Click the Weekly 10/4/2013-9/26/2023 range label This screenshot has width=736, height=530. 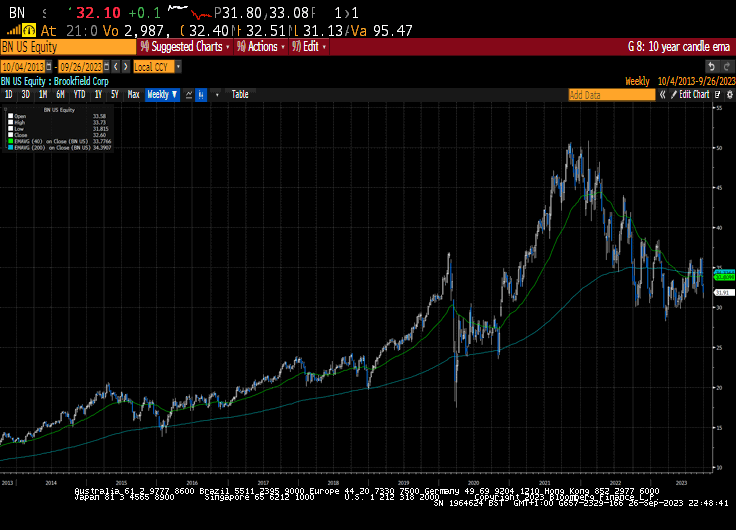click(x=680, y=81)
